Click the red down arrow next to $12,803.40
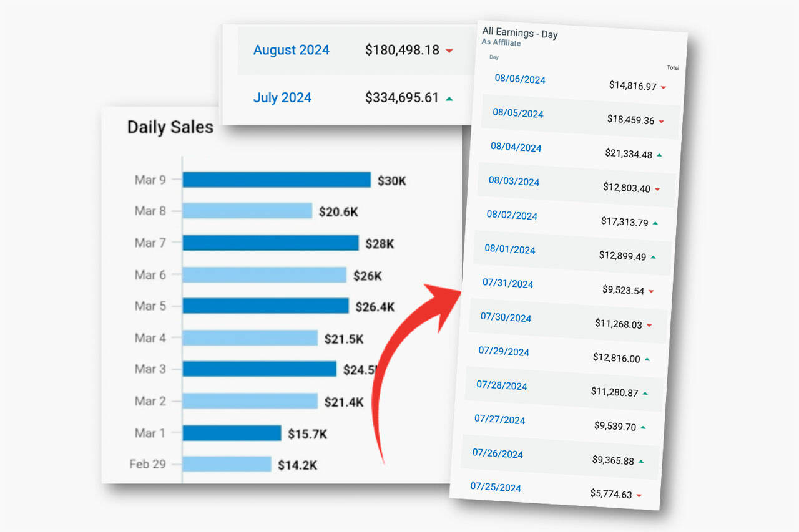 pyautogui.click(x=657, y=189)
